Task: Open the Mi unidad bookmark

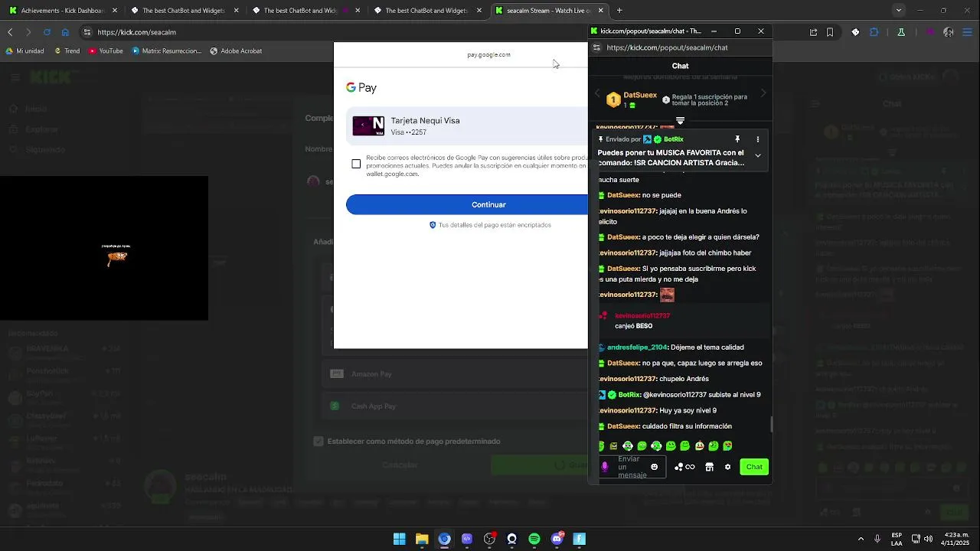Action: (24, 51)
